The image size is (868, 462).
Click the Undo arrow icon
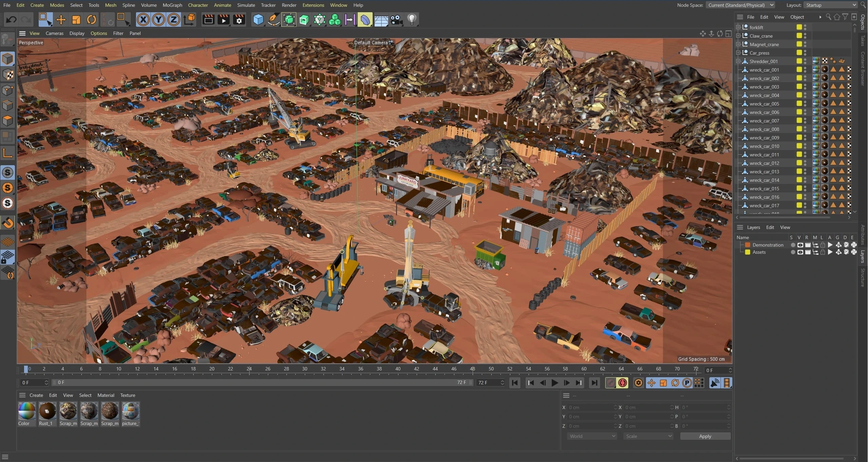click(11, 20)
